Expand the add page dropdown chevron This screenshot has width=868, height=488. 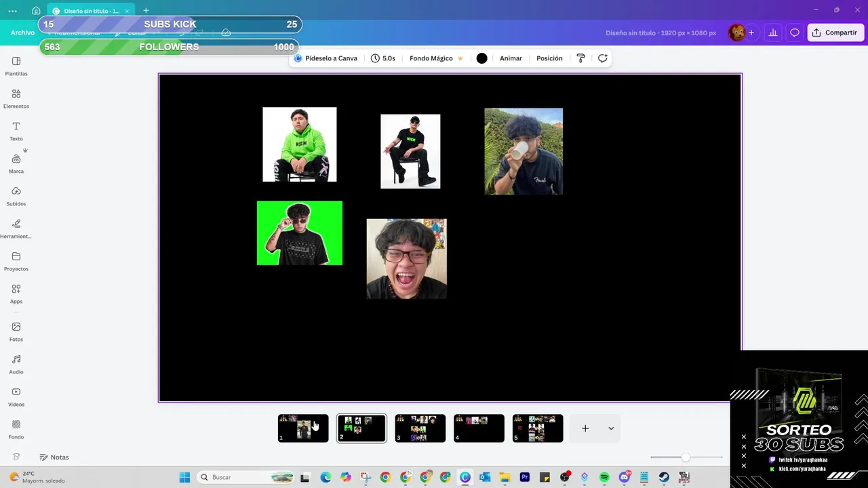611,428
